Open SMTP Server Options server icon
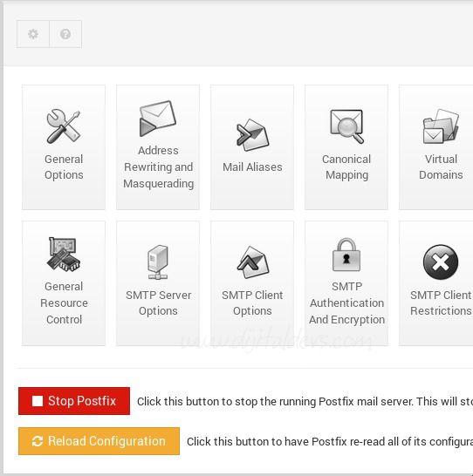 click(x=158, y=262)
